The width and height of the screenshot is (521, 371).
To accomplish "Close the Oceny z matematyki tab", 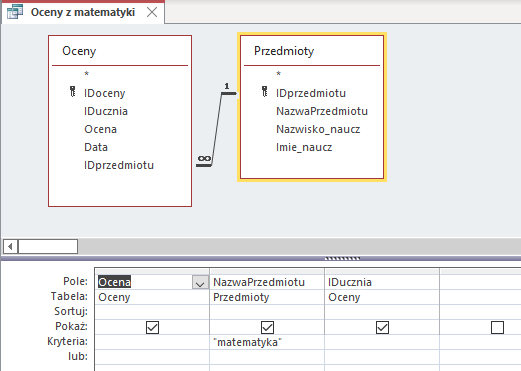I will coord(152,12).
